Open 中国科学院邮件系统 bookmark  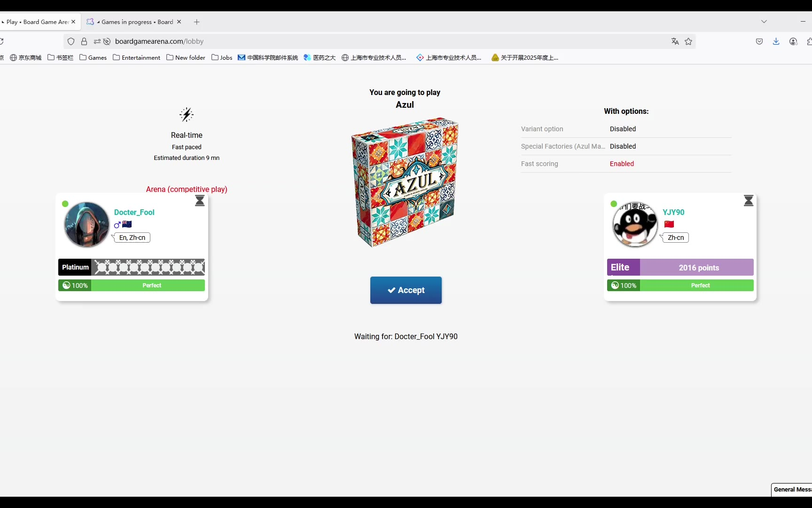(268, 57)
